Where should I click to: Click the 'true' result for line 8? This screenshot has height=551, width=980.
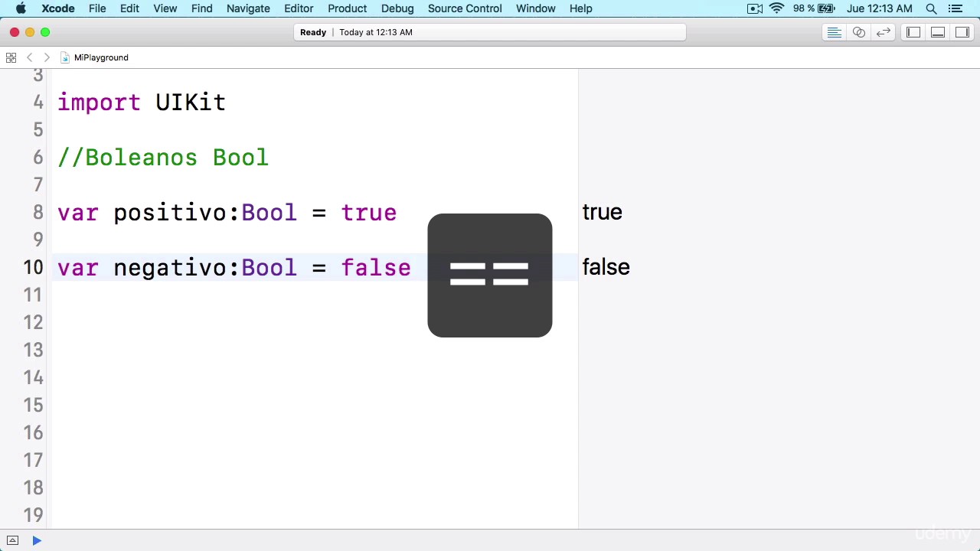[x=603, y=212]
